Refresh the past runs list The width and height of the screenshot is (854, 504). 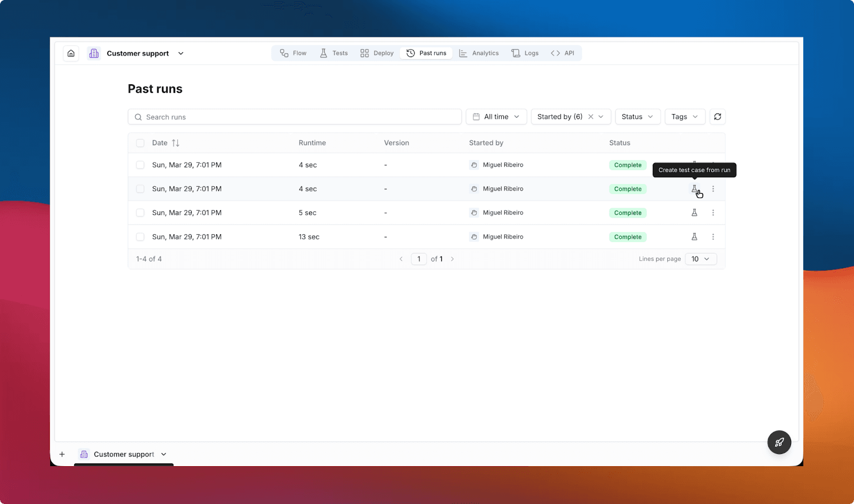(x=717, y=117)
